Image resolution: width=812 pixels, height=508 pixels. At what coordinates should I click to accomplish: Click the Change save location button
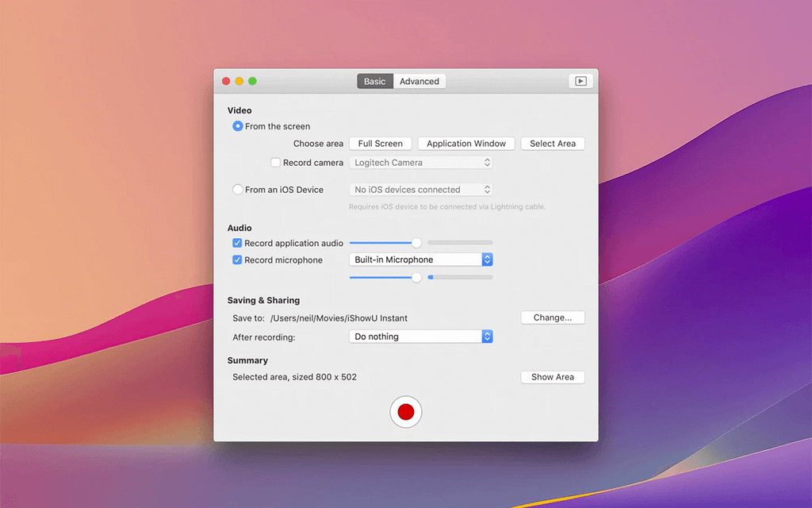(x=552, y=317)
